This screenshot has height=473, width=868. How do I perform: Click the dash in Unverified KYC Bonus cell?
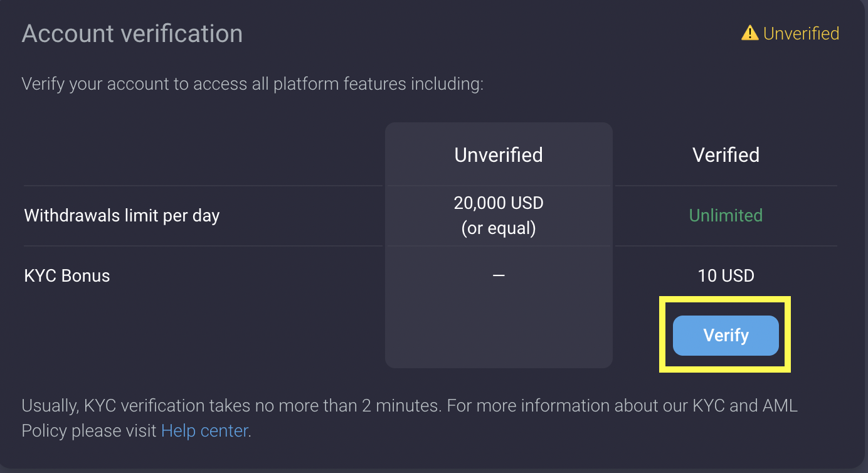coord(499,275)
